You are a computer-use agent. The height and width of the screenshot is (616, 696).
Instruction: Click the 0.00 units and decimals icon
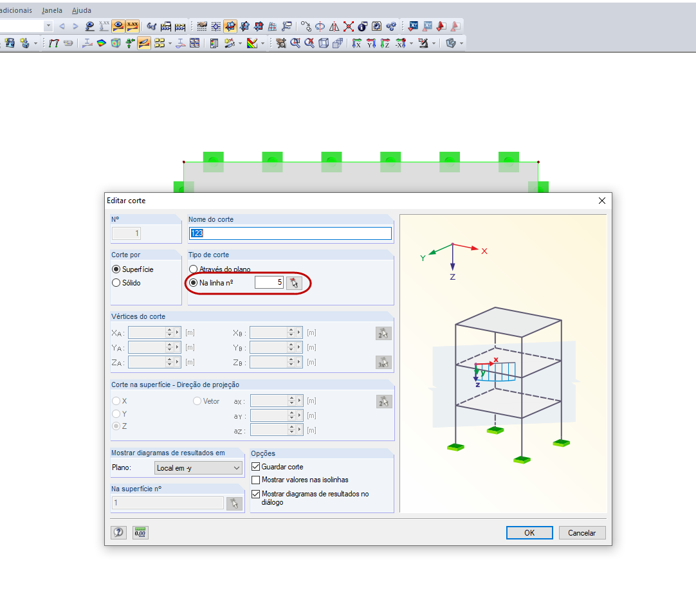140,532
